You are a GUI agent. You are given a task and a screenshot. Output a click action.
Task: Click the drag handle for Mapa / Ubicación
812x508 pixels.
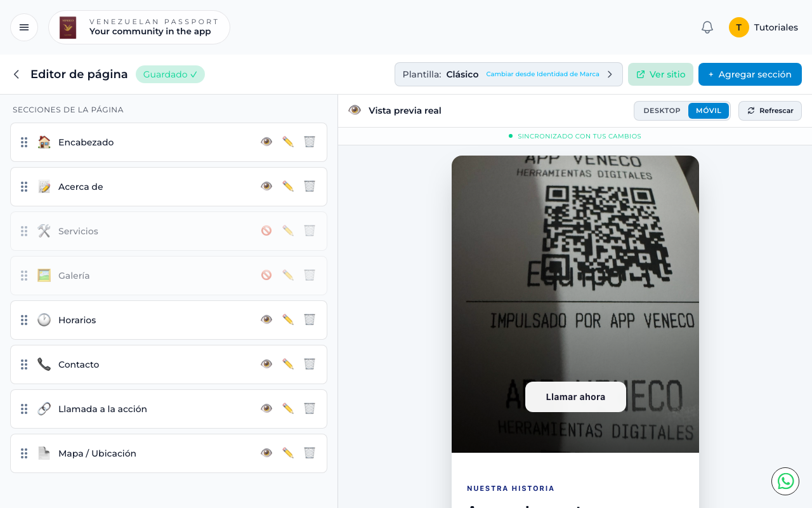click(24, 453)
